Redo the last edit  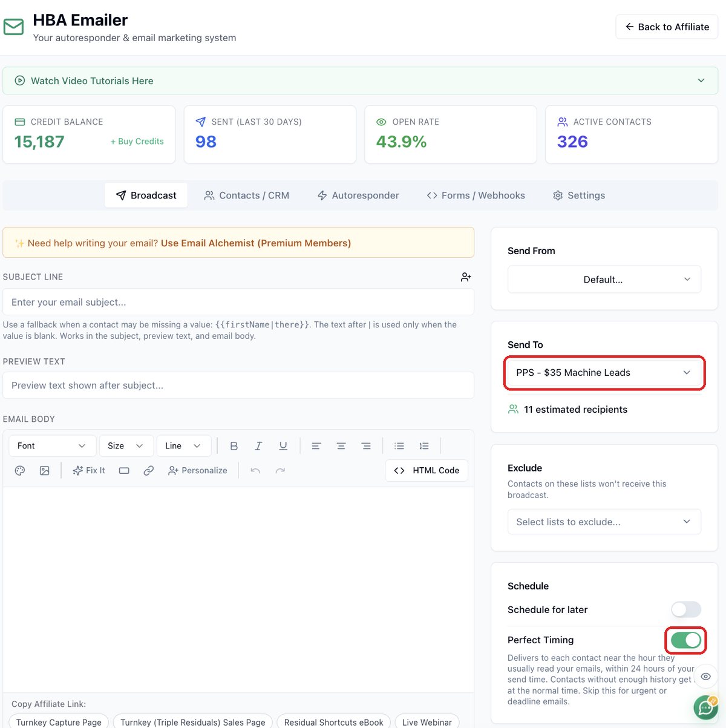[280, 471]
